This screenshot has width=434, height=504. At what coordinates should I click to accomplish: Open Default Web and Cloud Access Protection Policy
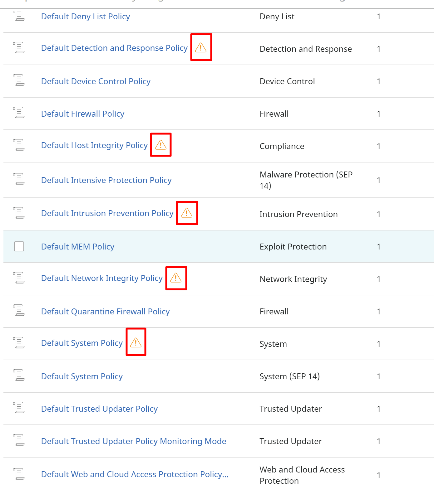tap(135, 474)
